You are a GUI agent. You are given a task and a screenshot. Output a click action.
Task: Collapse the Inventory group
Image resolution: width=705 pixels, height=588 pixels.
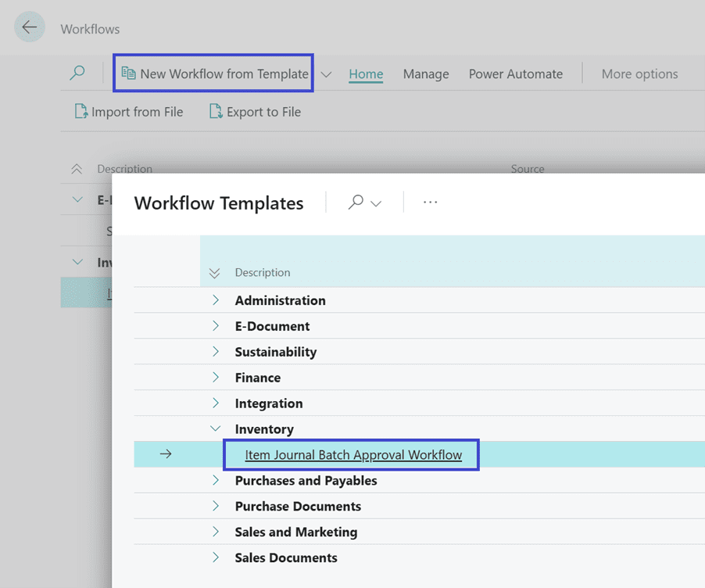(x=216, y=429)
